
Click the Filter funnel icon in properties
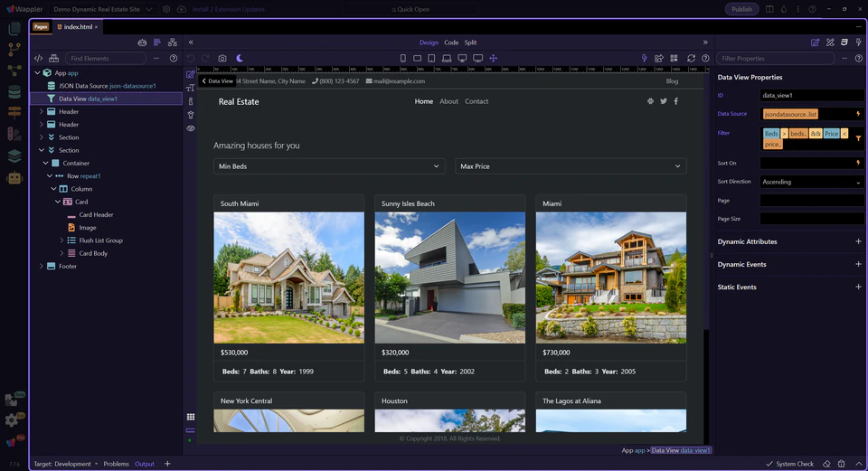point(858,138)
